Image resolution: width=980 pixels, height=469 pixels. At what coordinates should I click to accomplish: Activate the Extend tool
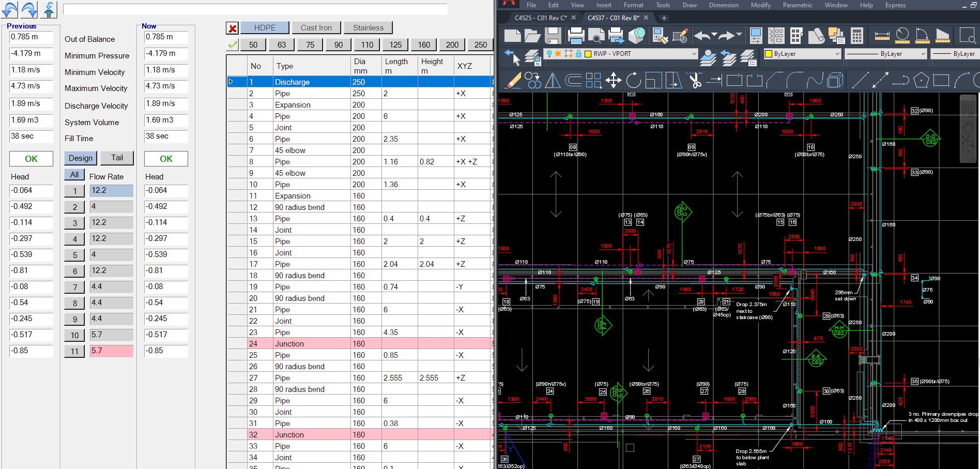(714, 80)
